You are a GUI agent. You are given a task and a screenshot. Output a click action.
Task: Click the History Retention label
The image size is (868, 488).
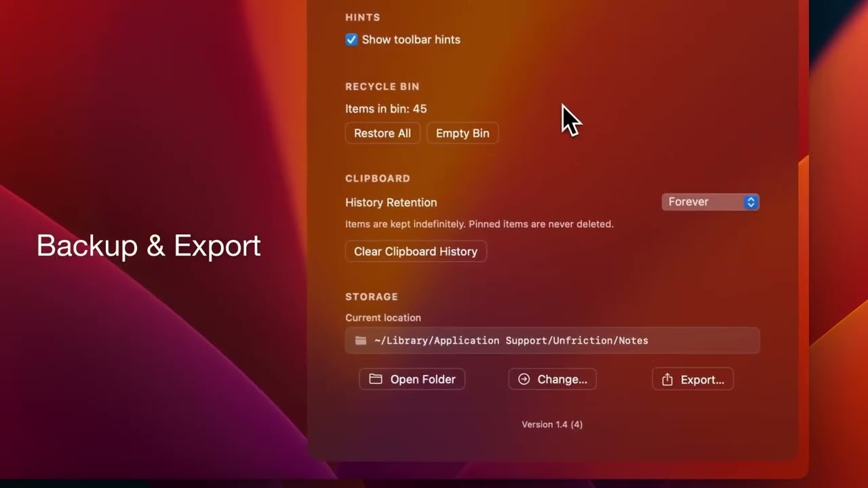[391, 202]
